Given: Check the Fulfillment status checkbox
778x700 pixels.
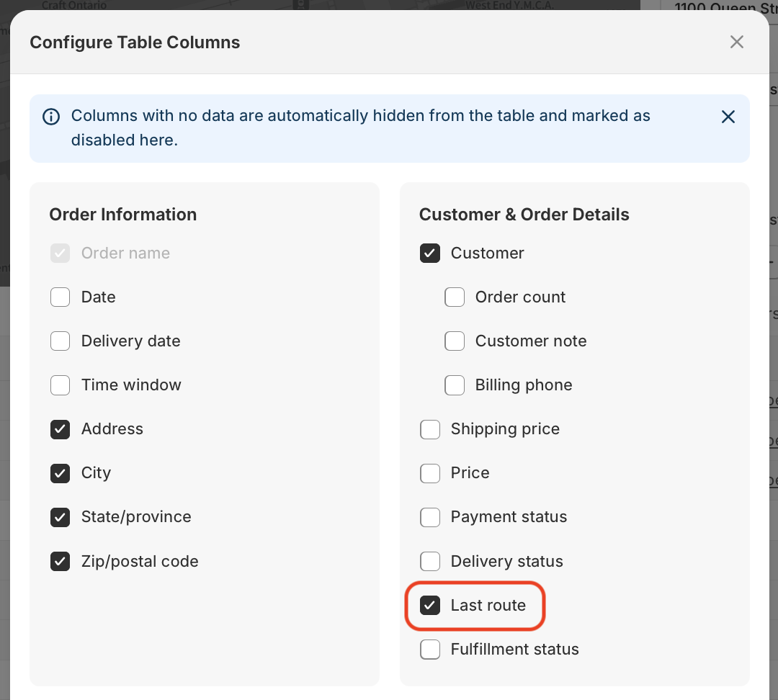Looking at the screenshot, I should tap(429, 649).
